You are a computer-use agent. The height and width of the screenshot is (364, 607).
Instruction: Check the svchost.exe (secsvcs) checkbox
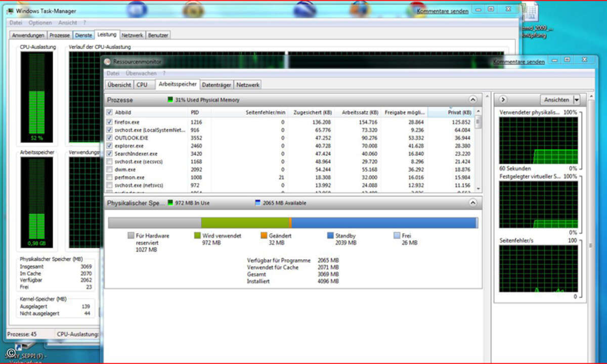click(110, 161)
